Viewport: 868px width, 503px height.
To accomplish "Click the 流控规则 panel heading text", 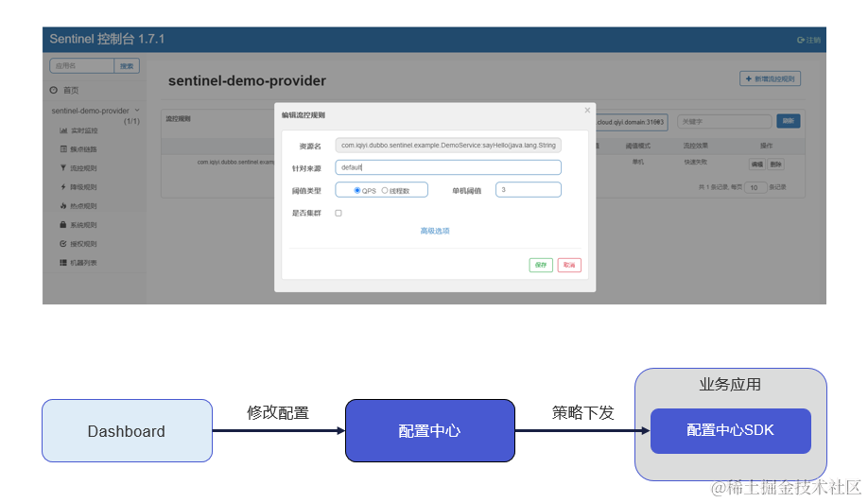I will click(x=179, y=119).
